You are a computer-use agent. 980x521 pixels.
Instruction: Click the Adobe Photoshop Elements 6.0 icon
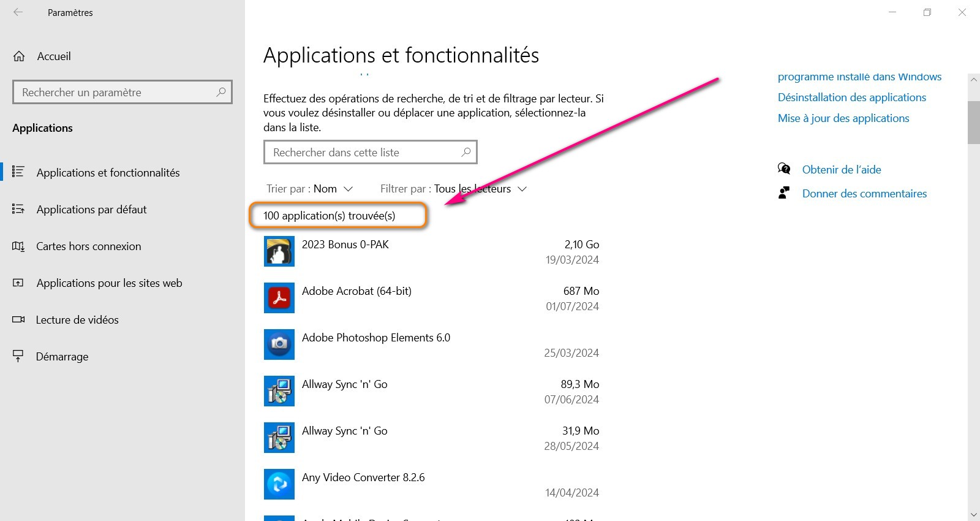coord(279,344)
